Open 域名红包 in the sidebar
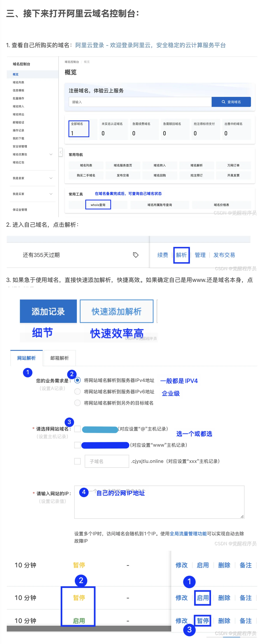272x644 pixels. (18, 162)
